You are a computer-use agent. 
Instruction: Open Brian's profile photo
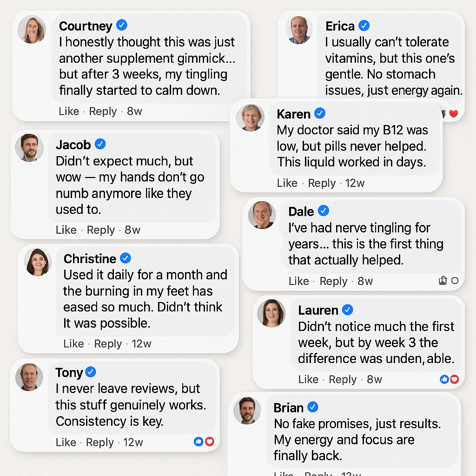(x=247, y=410)
